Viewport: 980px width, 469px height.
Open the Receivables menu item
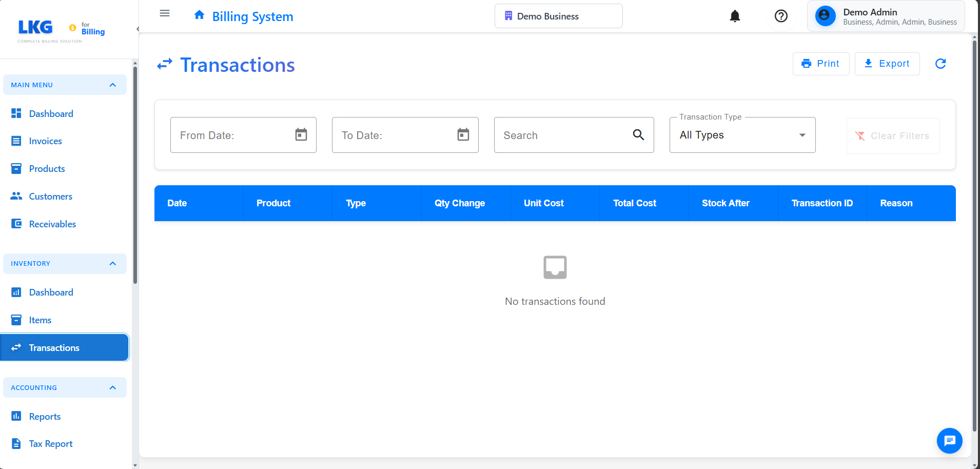pos(52,224)
